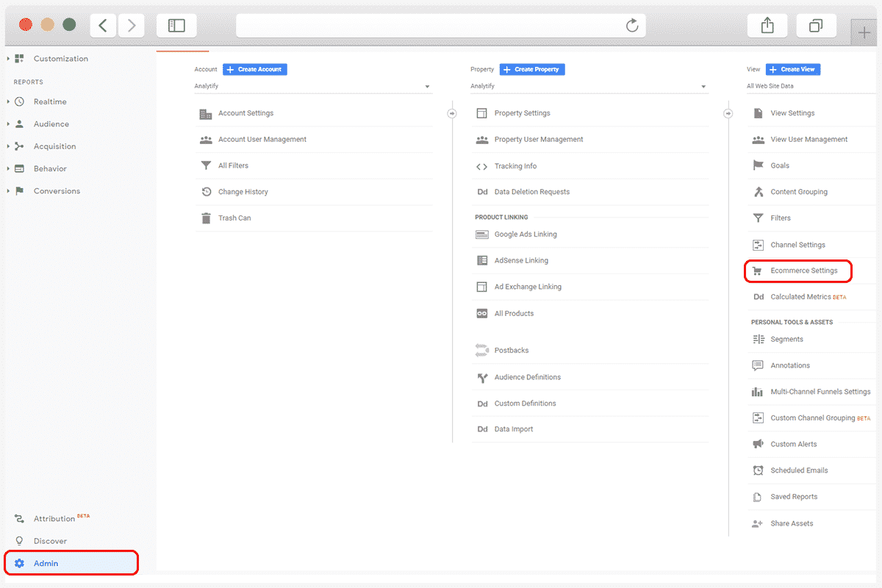Click the Saved Reports pages icon

point(758,497)
